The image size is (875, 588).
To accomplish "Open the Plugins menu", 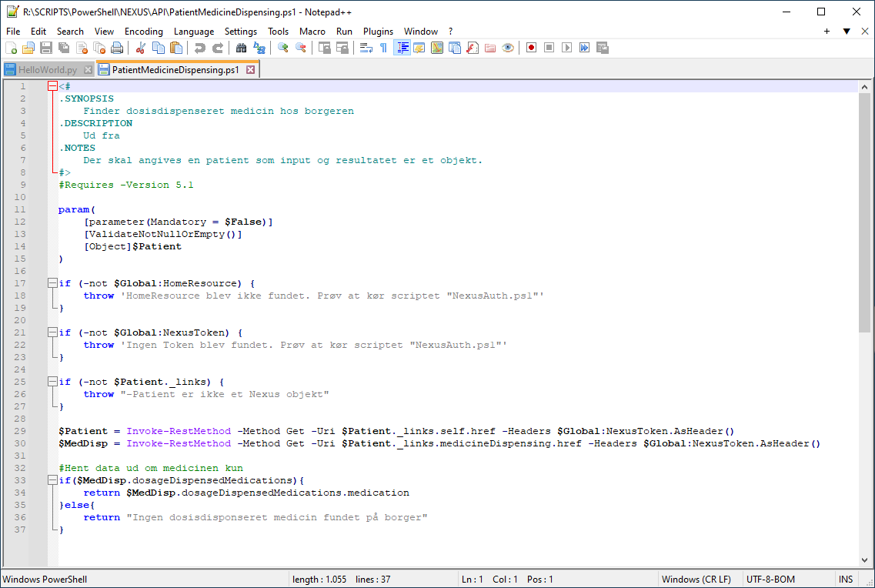I will [378, 32].
